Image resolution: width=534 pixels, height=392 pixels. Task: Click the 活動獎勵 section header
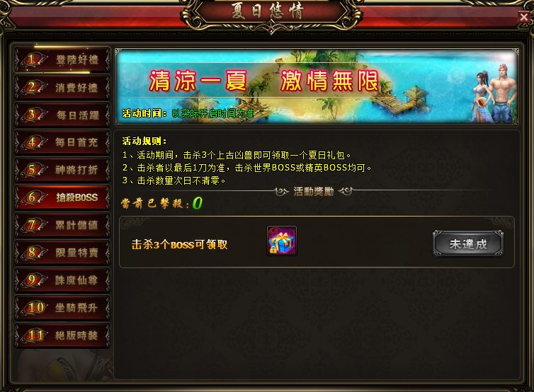pyautogui.click(x=313, y=192)
